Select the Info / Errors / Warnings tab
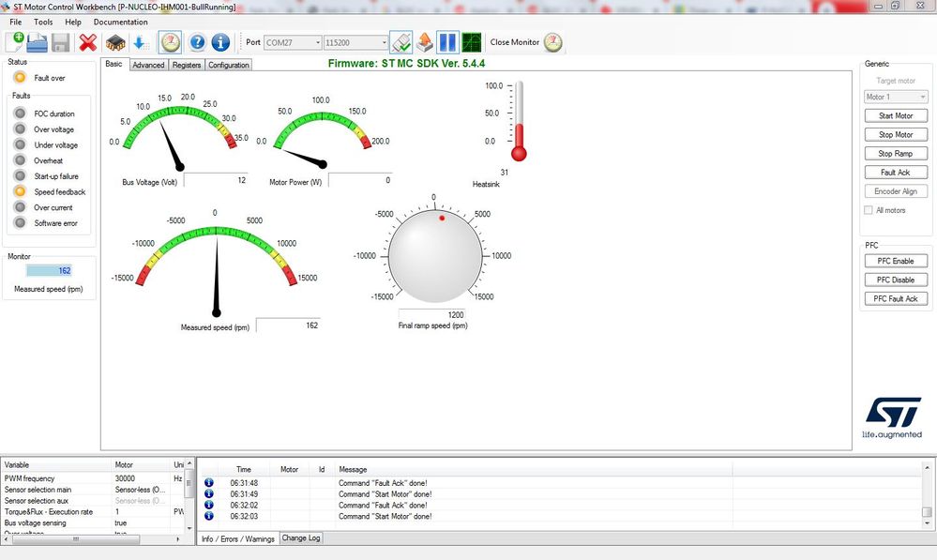 tap(238, 538)
